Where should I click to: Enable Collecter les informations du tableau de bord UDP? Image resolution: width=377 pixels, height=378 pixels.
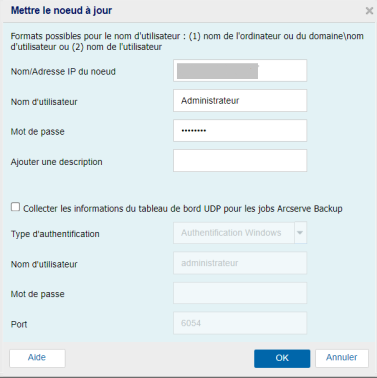(15, 207)
